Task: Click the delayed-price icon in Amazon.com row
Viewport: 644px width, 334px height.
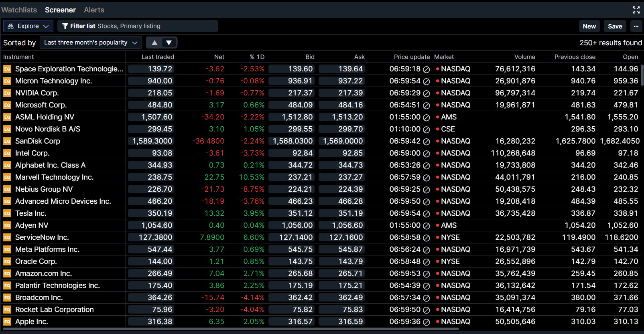Action: [427, 274]
